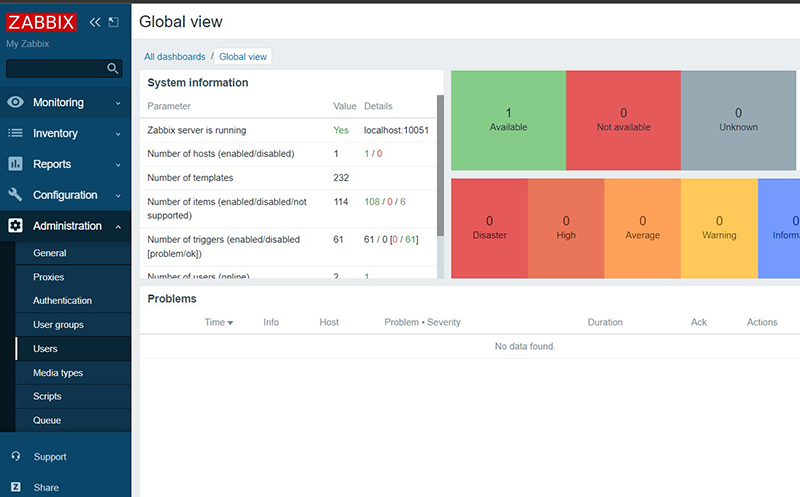
Task: Click the 'Number of templates' row
Action: point(288,178)
